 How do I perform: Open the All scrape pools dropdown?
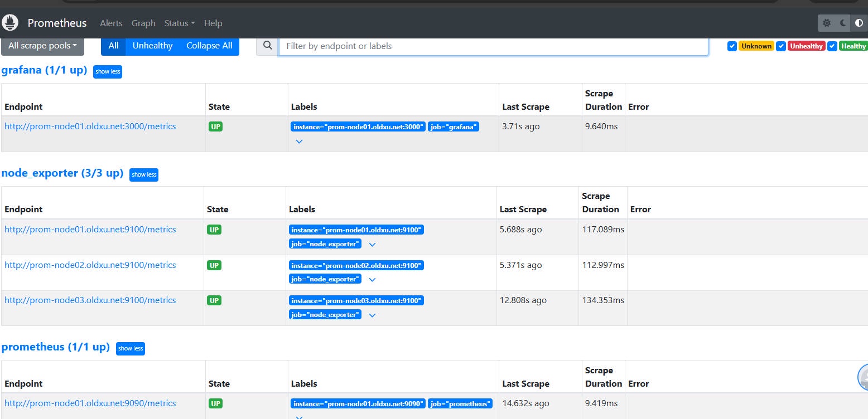42,46
